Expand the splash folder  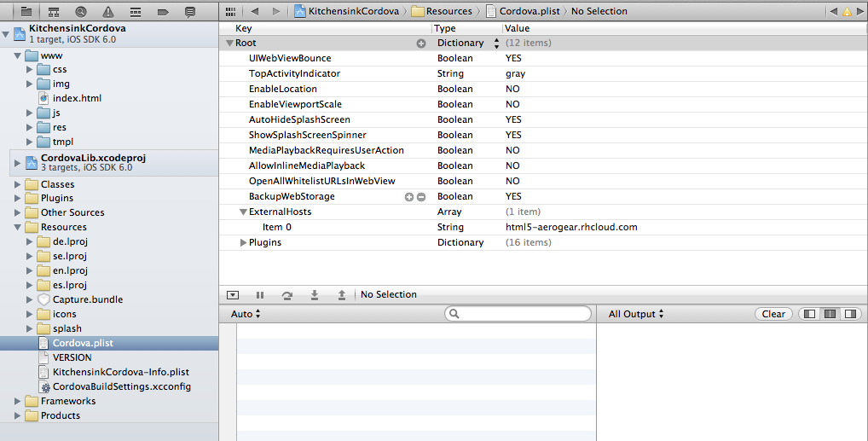pyautogui.click(x=29, y=329)
